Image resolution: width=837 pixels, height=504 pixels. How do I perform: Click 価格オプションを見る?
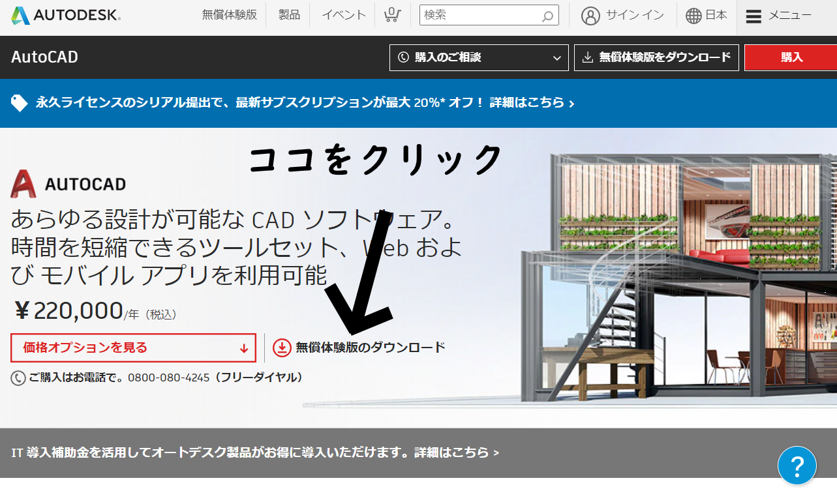(x=132, y=348)
